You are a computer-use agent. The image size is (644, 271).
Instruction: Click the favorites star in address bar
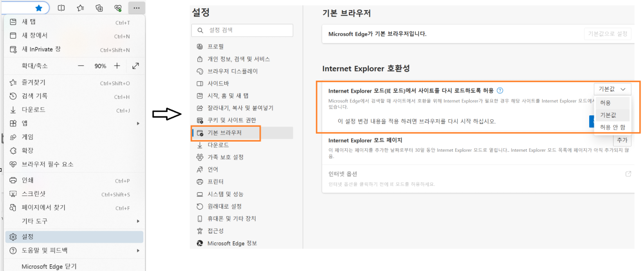[39, 8]
